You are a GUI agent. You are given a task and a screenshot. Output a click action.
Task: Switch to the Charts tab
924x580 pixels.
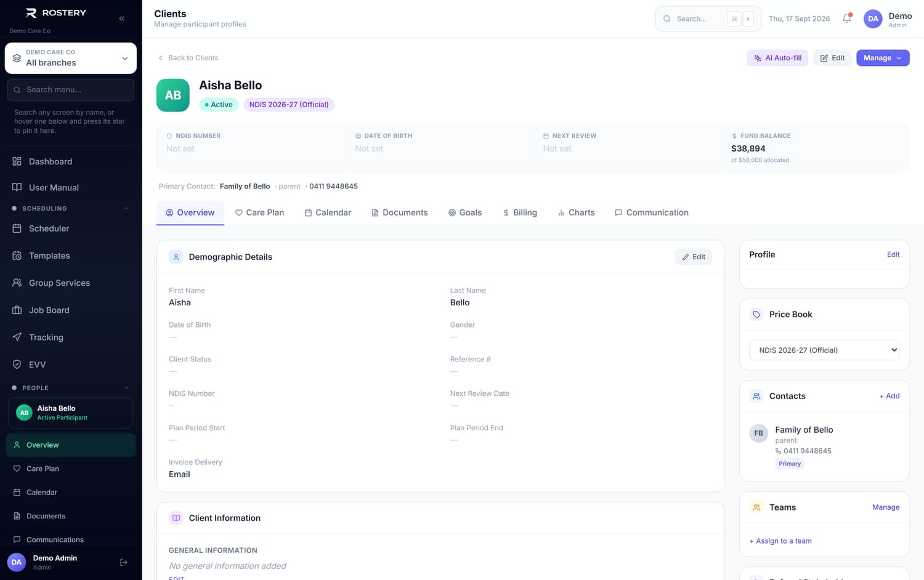(576, 212)
